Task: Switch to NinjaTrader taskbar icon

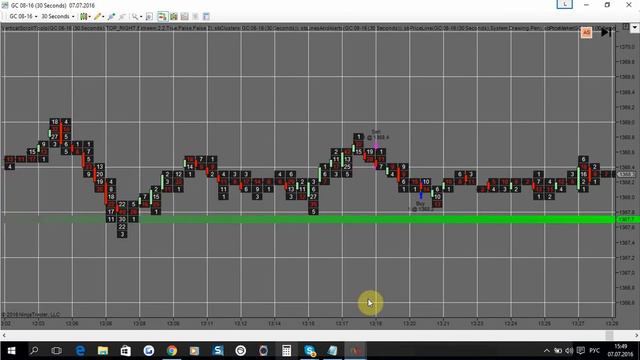Action: (x=356, y=350)
